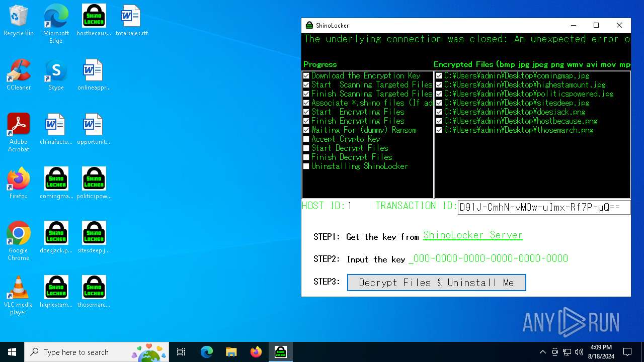
Task: Open Firefox from the taskbar
Action: click(x=256, y=352)
